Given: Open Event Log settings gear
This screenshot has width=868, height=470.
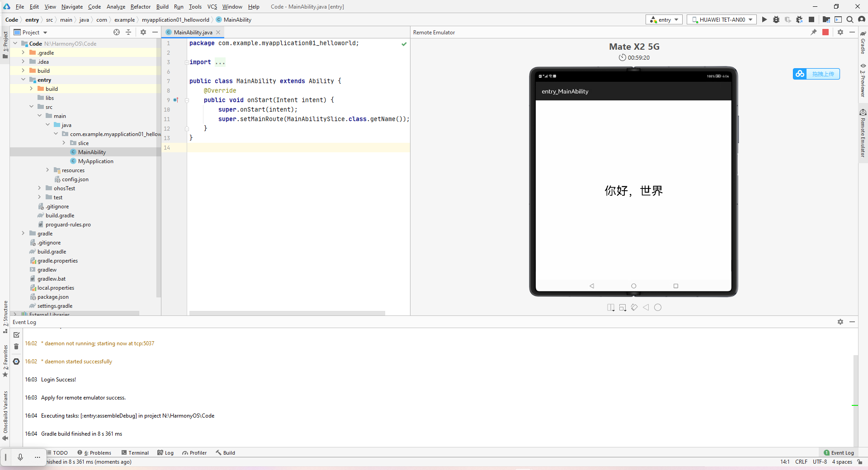Looking at the screenshot, I should (840, 322).
